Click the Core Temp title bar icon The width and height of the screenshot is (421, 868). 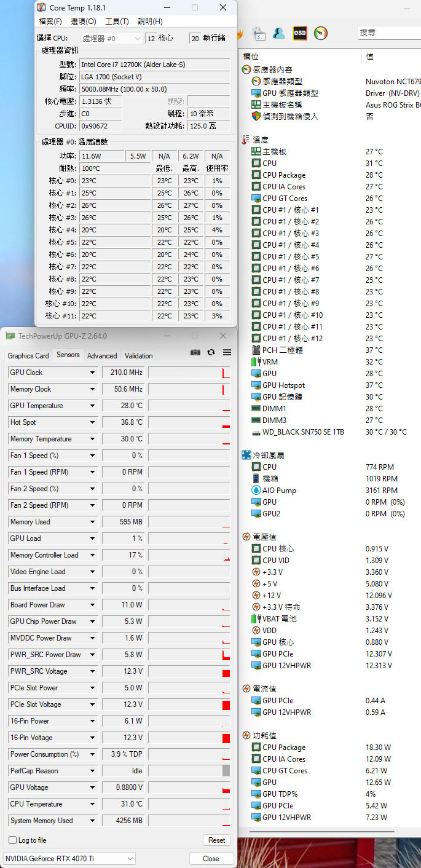(41, 8)
